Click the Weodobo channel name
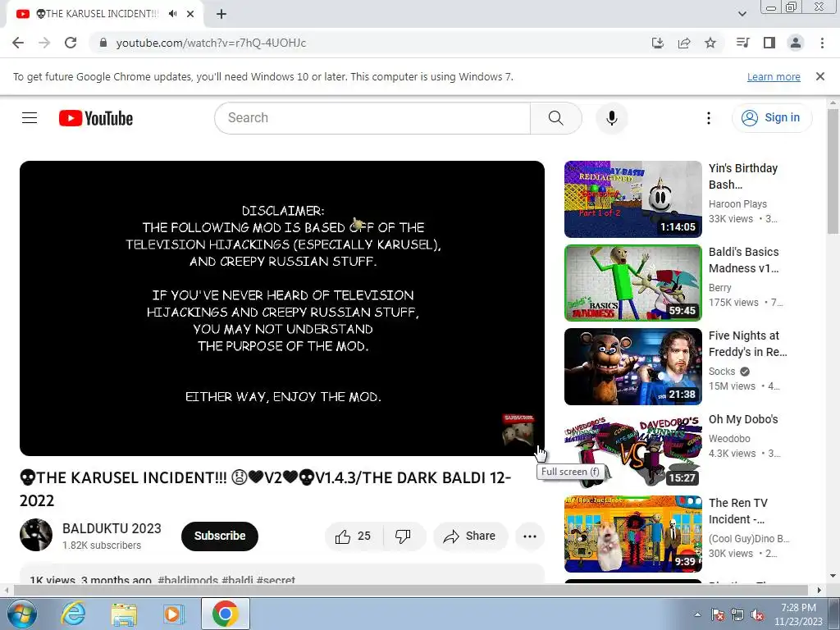This screenshot has width=840, height=630. point(729,438)
